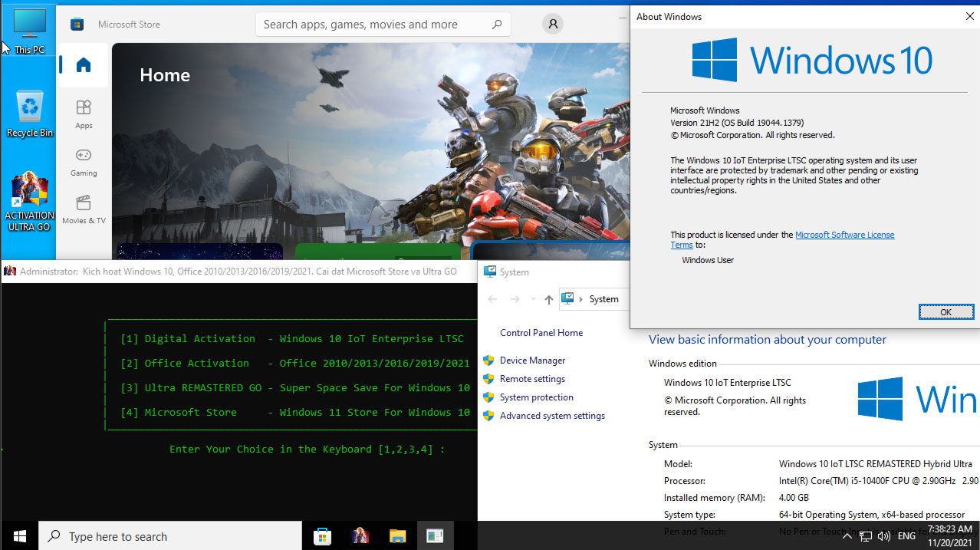Open This PC desktop icon

(x=29, y=31)
